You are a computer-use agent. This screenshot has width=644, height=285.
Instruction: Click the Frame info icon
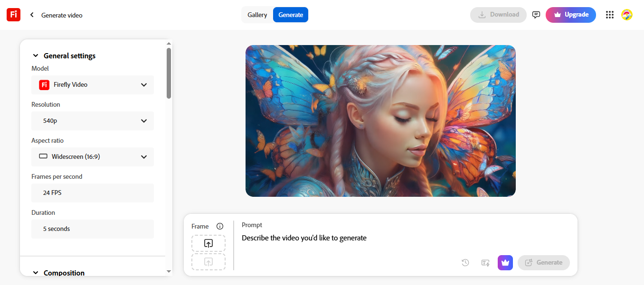220,226
